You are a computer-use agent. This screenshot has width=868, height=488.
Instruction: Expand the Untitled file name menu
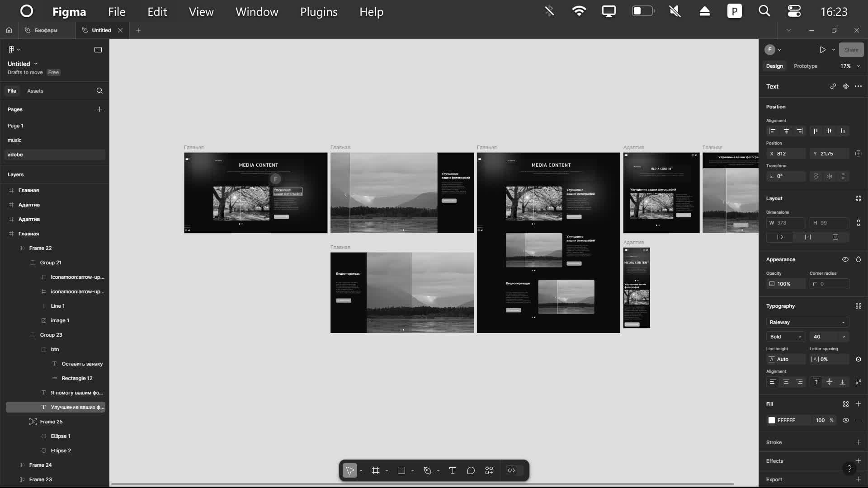[x=23, y=64]
